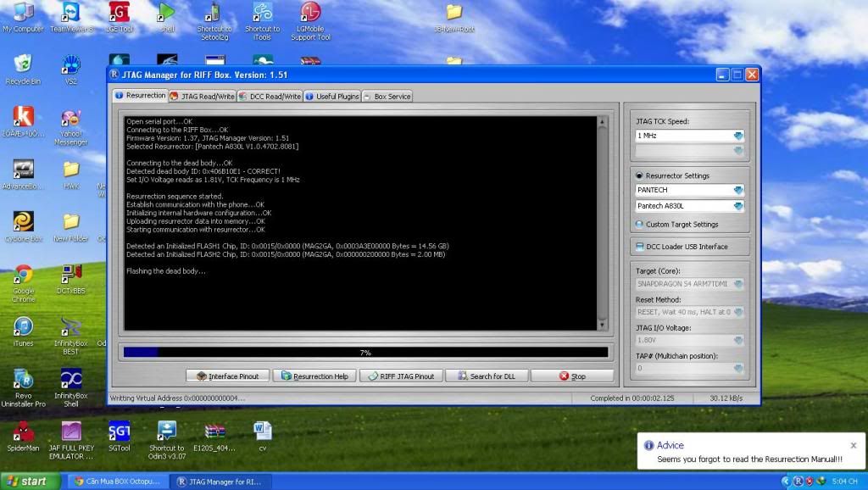Image resolution: width=868 pixels, height=490 pixels.
Task: Switch to the Resurrection tab
Action: pos(140,95)
